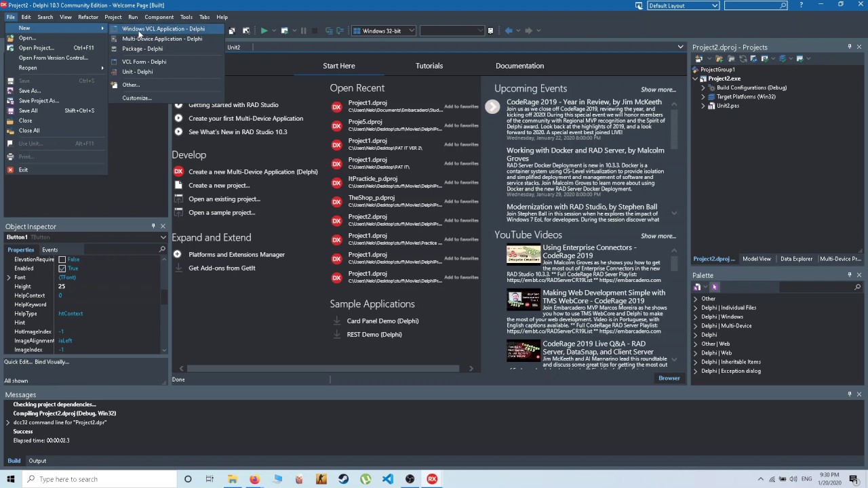Screen dimensions: 868x488
Task: Toggle the ElevationRequired property checkbox
Action: pyautogui.click(x=62, y=260)
